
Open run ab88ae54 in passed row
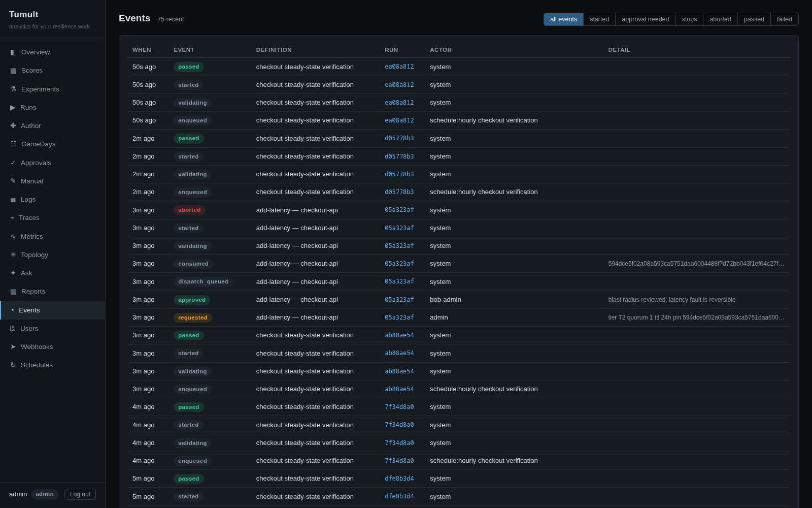click(x=399, y=335)
